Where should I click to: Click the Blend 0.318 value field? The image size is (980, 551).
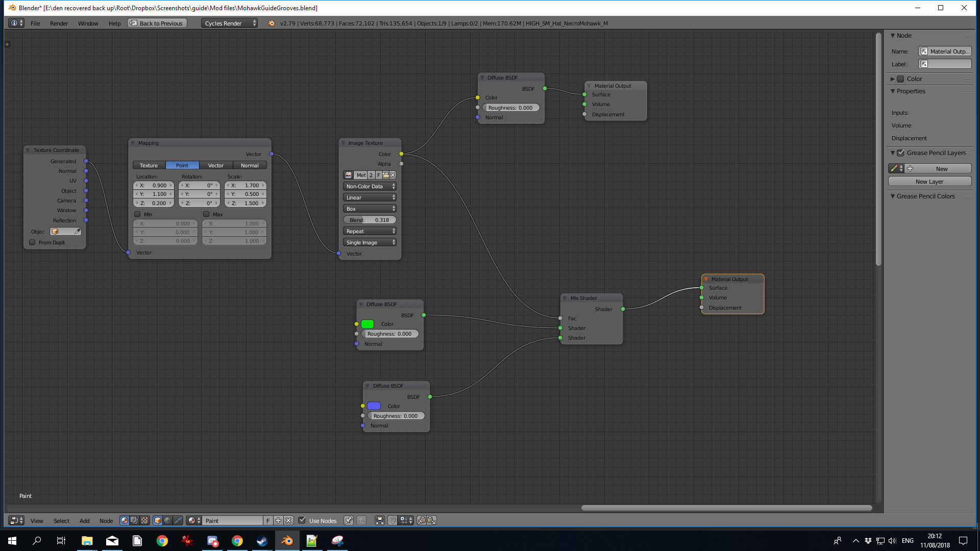click(370, 220)
